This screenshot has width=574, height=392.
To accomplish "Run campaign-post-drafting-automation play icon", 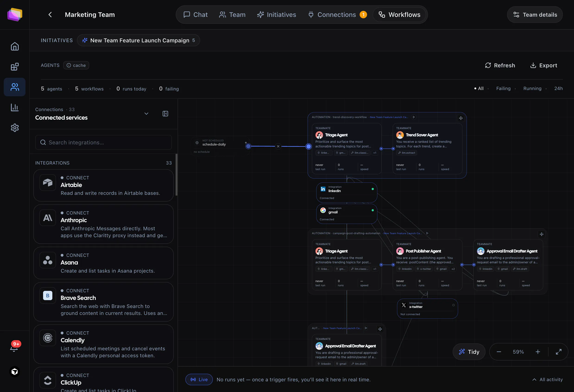I will pyautogui.click(x=427, y=233).
